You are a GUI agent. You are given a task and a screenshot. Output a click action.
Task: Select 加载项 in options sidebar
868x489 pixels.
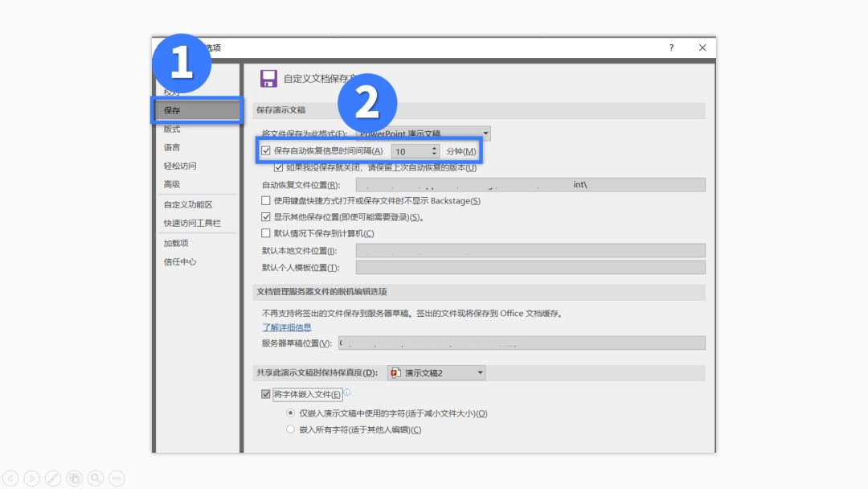[x=176, y=243]
